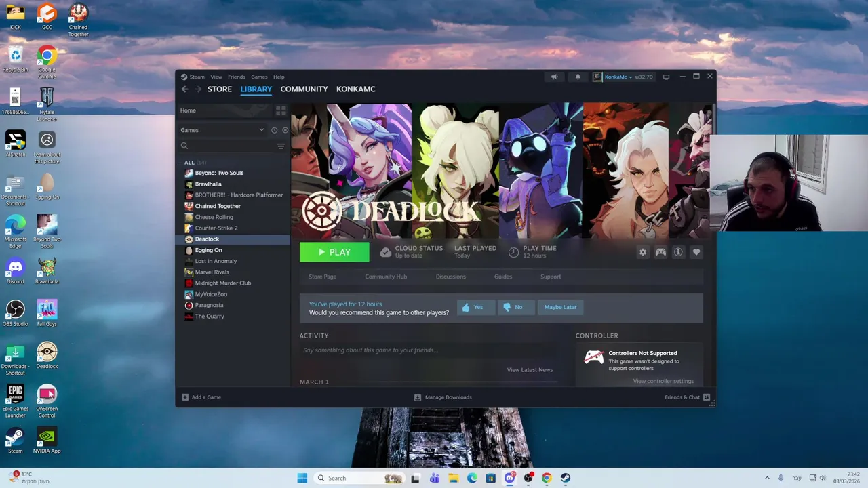This screenshot has width=868, height=488.
Task: Go to the STORE tab
Action: pos(220,89)
